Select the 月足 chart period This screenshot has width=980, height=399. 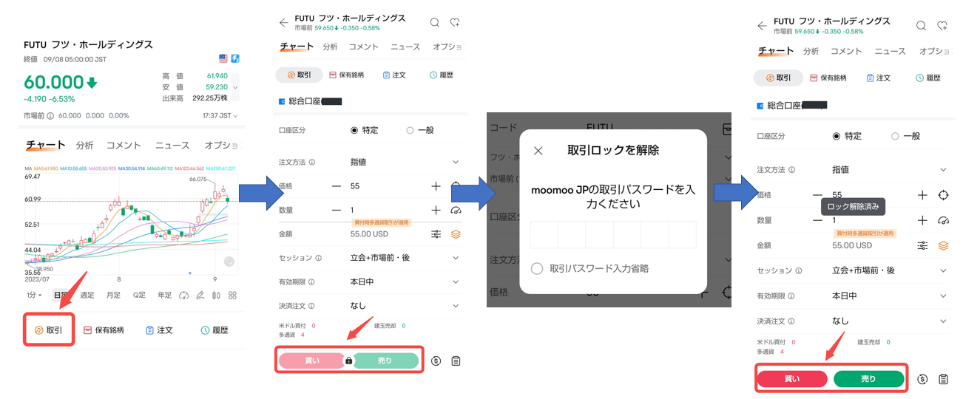point(113,296)
